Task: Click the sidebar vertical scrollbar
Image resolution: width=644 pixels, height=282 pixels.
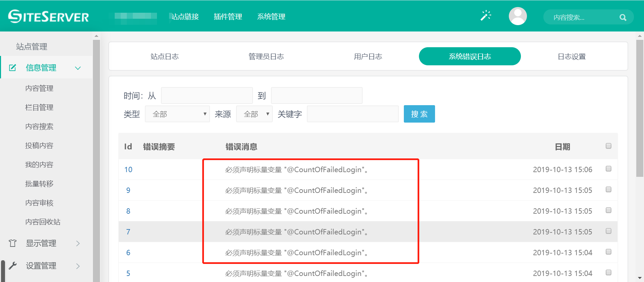Action: click(x=96, y=161)
